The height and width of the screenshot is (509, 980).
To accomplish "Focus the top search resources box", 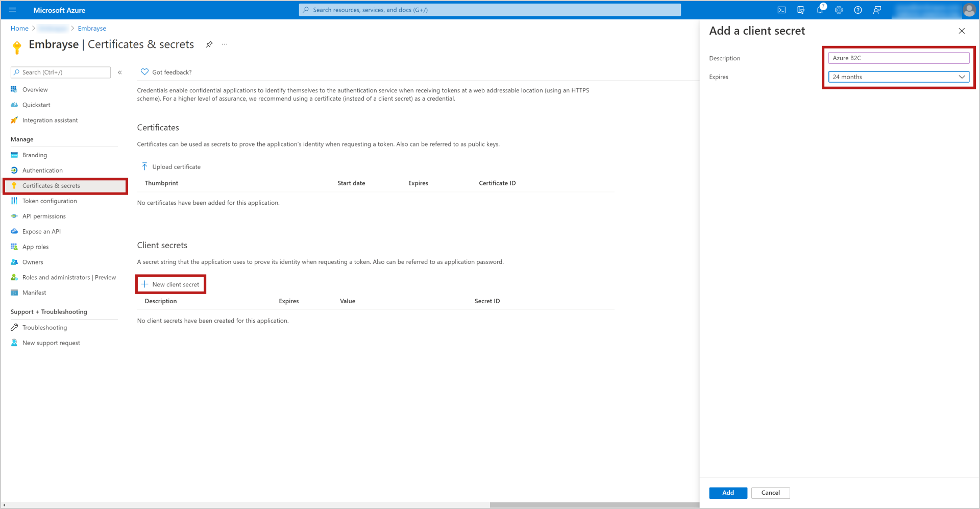I will click(x=490, y=10).
